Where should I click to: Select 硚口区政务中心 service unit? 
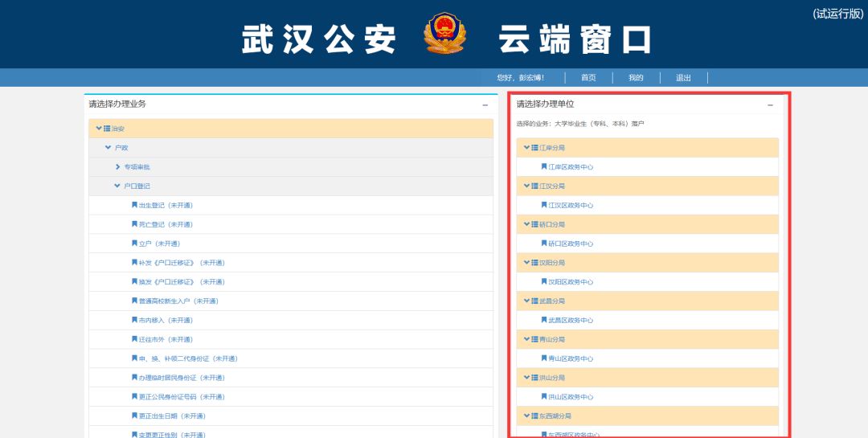coord(571,244)
